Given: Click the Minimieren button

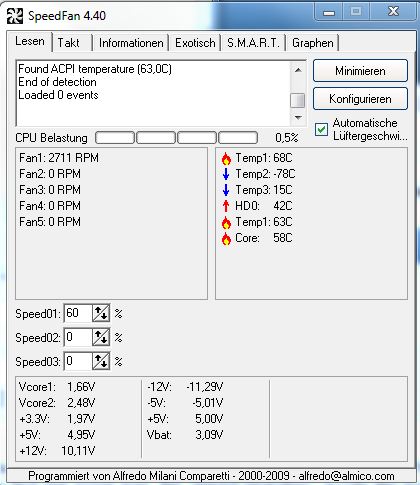Looking at the screenshot, I should [360, 71].
